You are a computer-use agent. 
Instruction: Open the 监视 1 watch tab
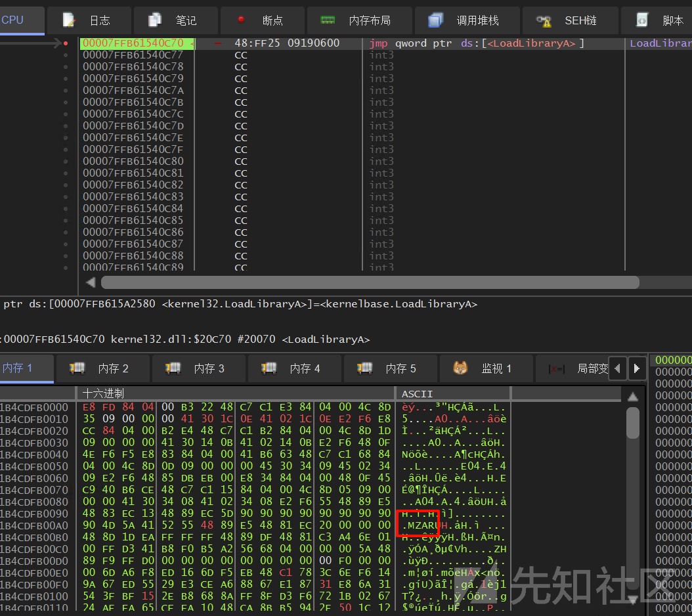click(x=487, y=368)
